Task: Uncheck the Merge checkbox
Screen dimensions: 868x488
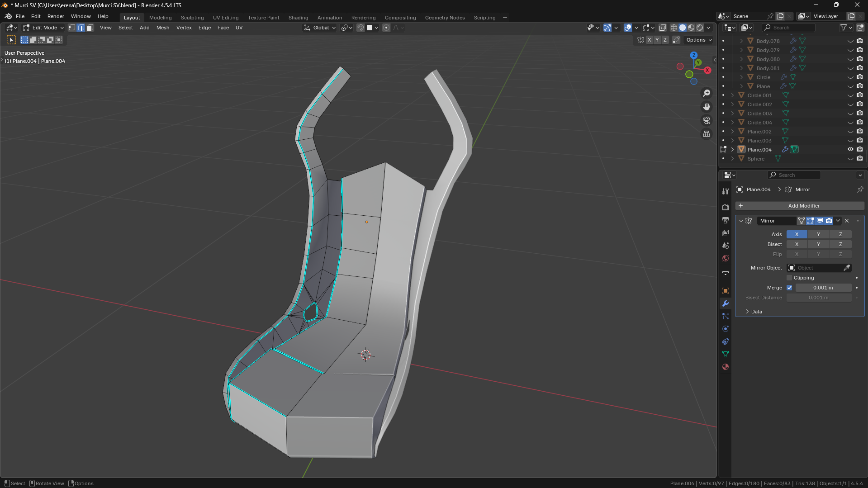Action: [790, 288]
